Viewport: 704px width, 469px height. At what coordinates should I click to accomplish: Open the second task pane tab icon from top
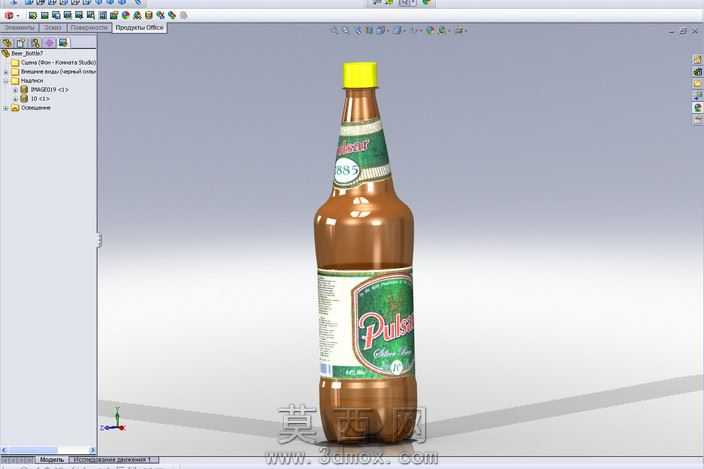tap(697, 72)
